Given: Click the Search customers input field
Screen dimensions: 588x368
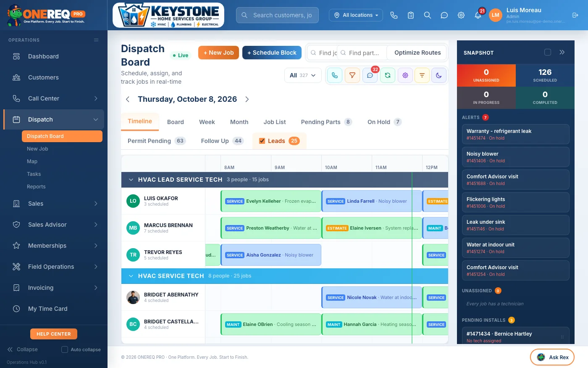Looking at the screenshot, I should pos(277,15).
